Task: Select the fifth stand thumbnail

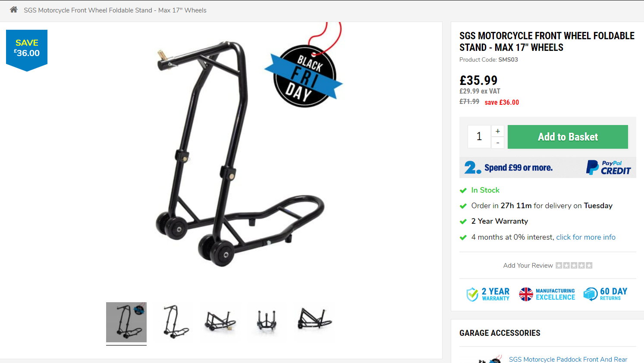Action: tap(314, 322)
